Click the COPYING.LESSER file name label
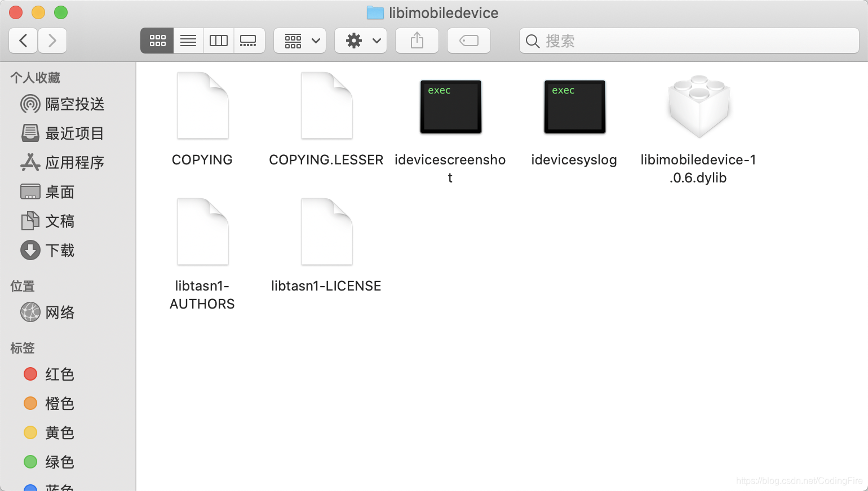This screenshot has height=491, width=868. [326, 160]
